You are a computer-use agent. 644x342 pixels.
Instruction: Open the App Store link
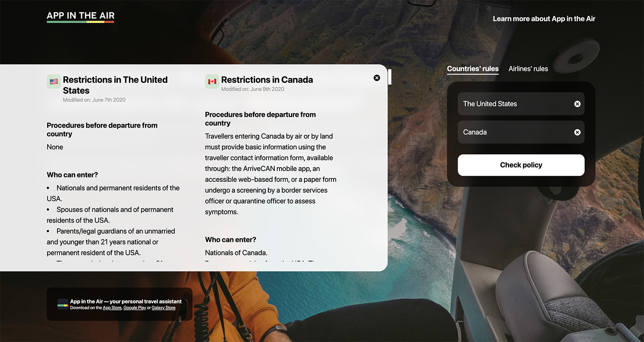pyautogui.click(x=112, y=308)
